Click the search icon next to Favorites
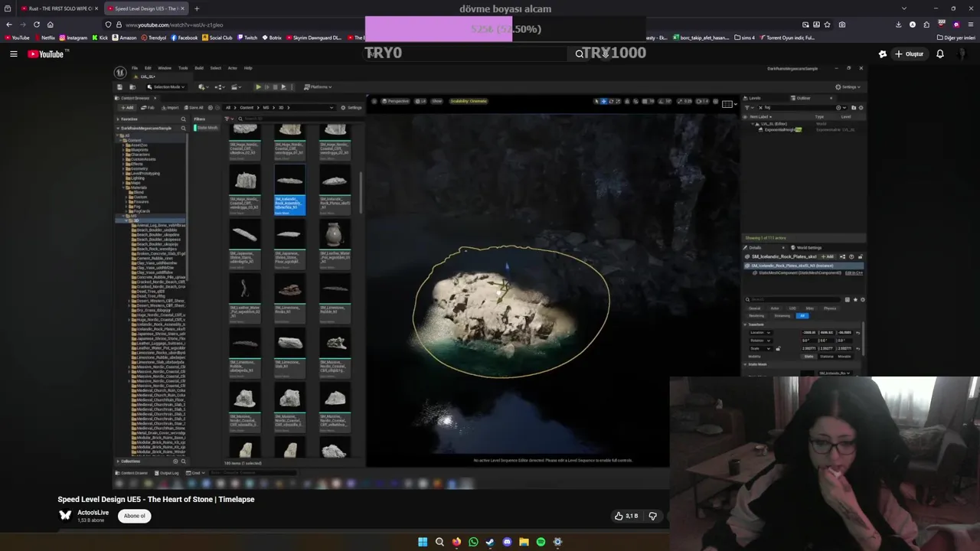Image resolution: width=980 pixels, height=551 pixels. (x=183, y=119)
